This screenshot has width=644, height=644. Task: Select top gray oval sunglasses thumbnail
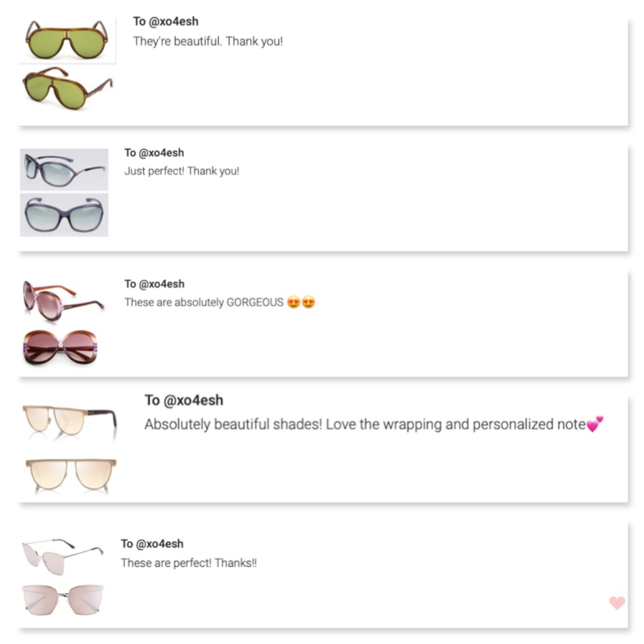pos(64,169)
